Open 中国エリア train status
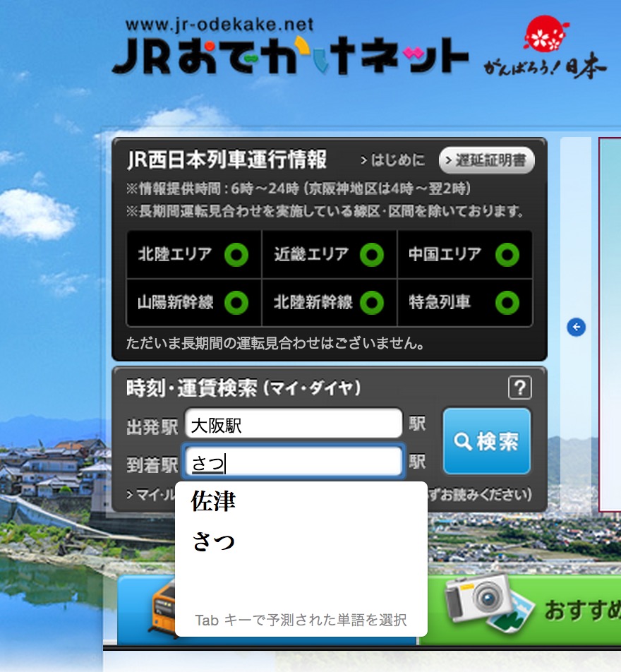This screenshot has height=672, width=621. click(464, 255)
